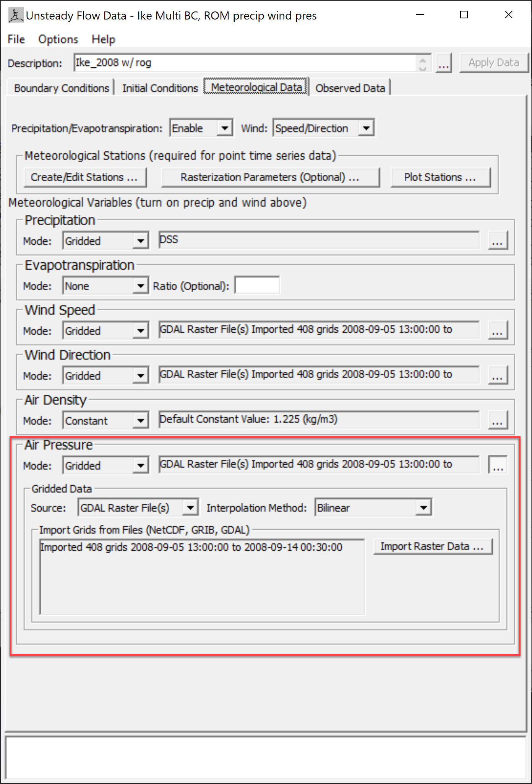The width and height of the screenshot is (532, 784).
Task: Click the Air Pressure GDAL raster summary field
Action: coord(319,464)
